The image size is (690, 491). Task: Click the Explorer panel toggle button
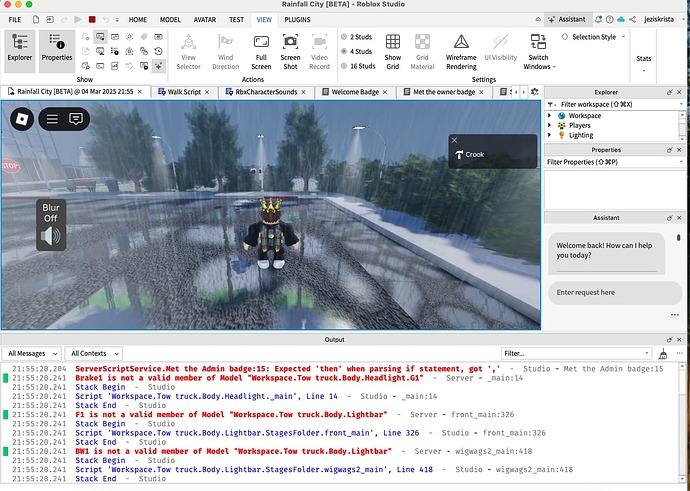[x=20, y=48]
